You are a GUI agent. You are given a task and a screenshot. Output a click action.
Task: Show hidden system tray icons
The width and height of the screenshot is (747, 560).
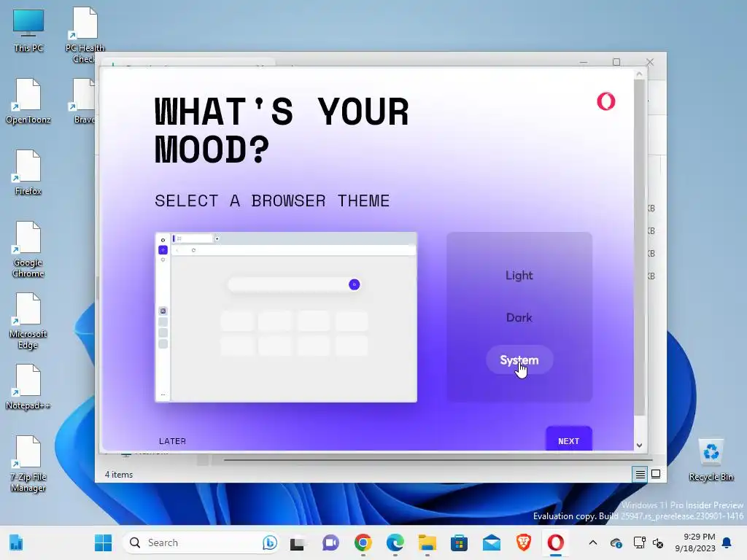tap(593, 542)
